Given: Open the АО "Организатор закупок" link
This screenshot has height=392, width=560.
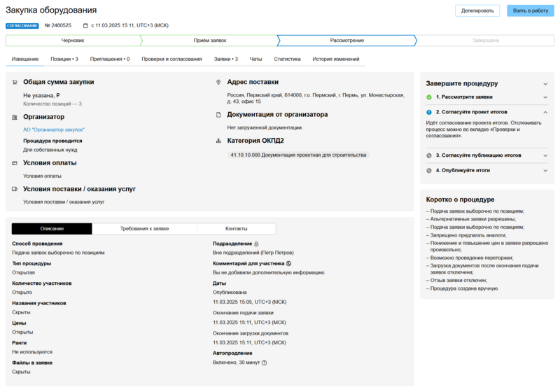Looking at the screenshot, I should pyautogui.click(x=54, y=129).
